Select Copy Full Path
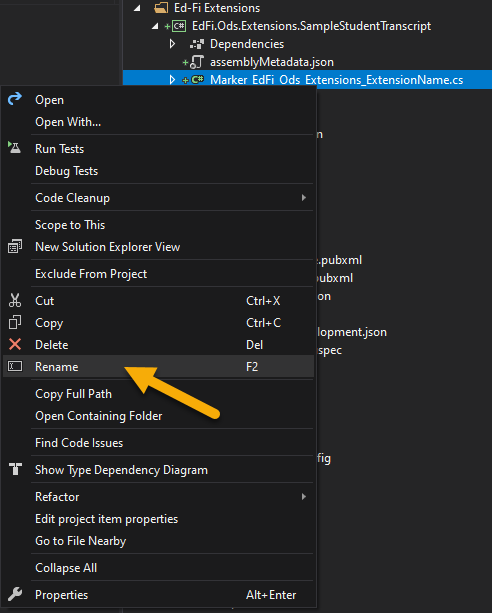 pyautogui.click(x=158, y=394)
